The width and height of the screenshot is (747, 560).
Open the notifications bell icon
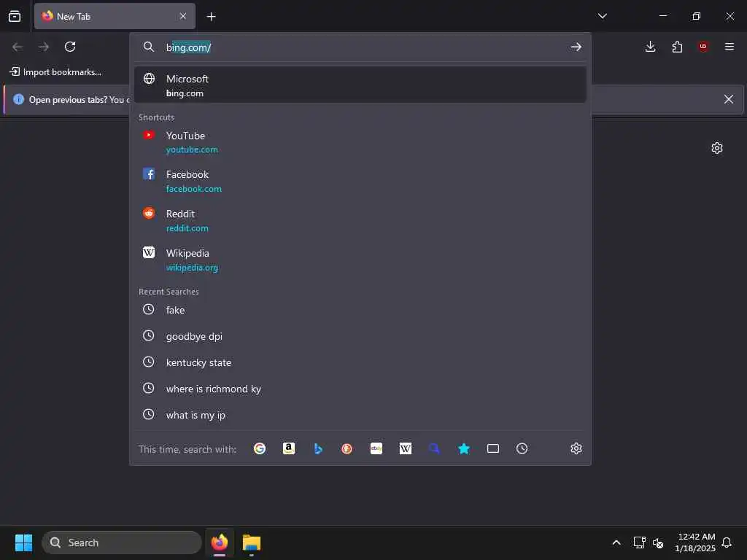click(727, 542)
